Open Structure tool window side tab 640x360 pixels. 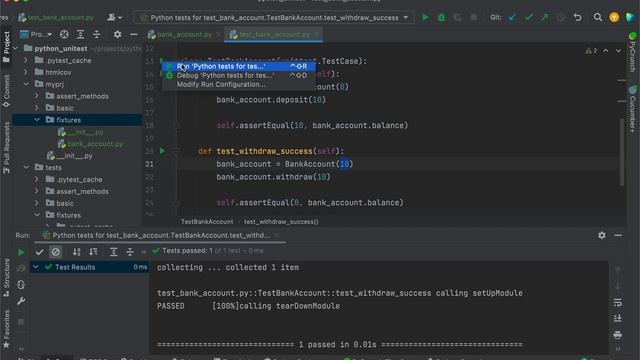6,277
